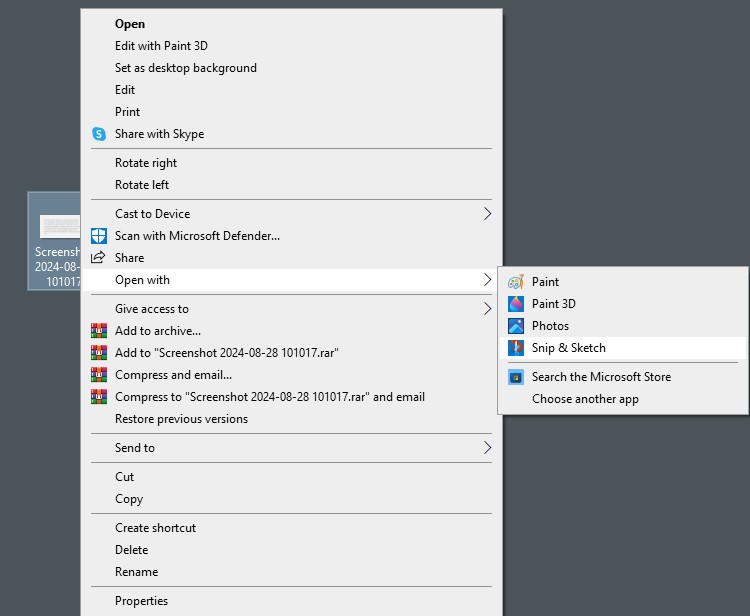The image size is (750, 616).
Task: Select Scan with Microsoft Defender...
Action: pos(291,236)
